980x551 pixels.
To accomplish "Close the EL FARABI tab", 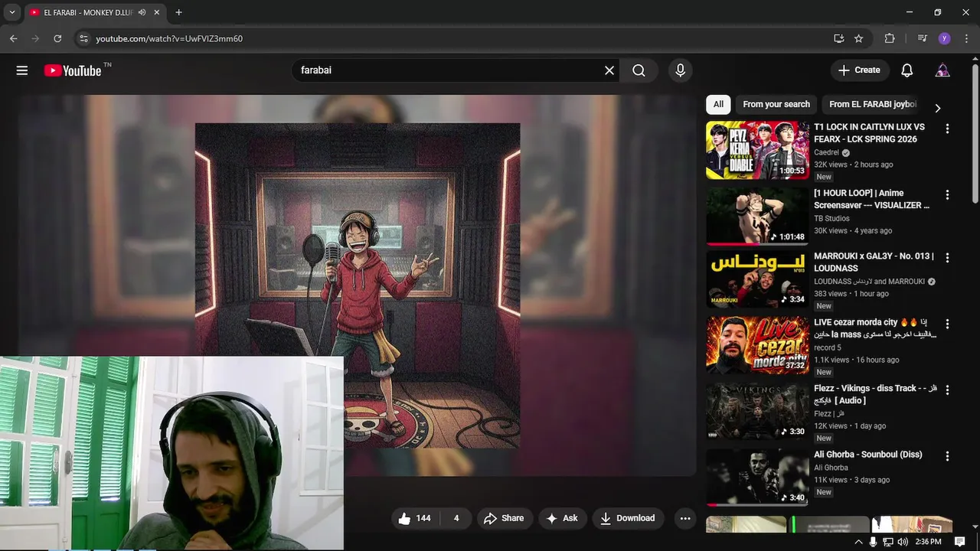I will click(157, 12).
